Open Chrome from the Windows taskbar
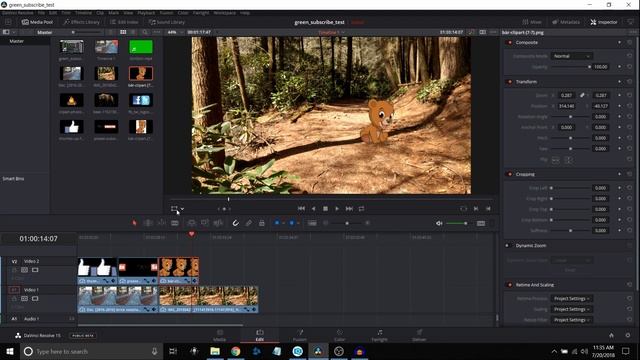Screen dimensions: 640x360 [236, 351]
